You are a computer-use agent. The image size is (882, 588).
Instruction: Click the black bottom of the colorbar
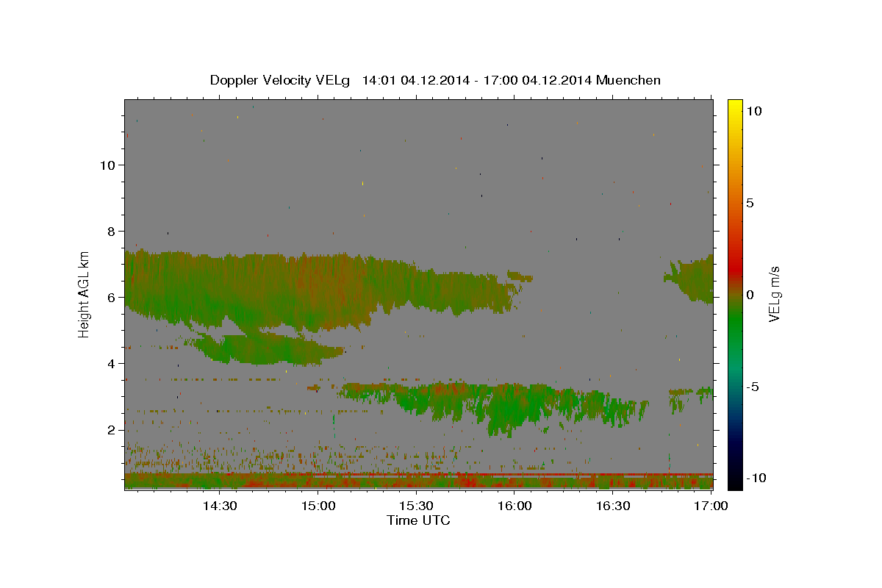point(735,481)
